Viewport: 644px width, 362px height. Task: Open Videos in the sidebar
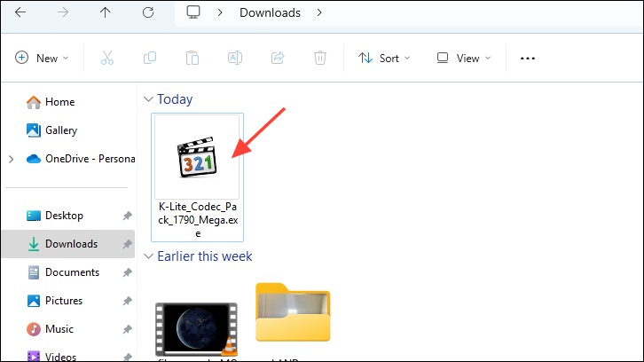[61, 357]
